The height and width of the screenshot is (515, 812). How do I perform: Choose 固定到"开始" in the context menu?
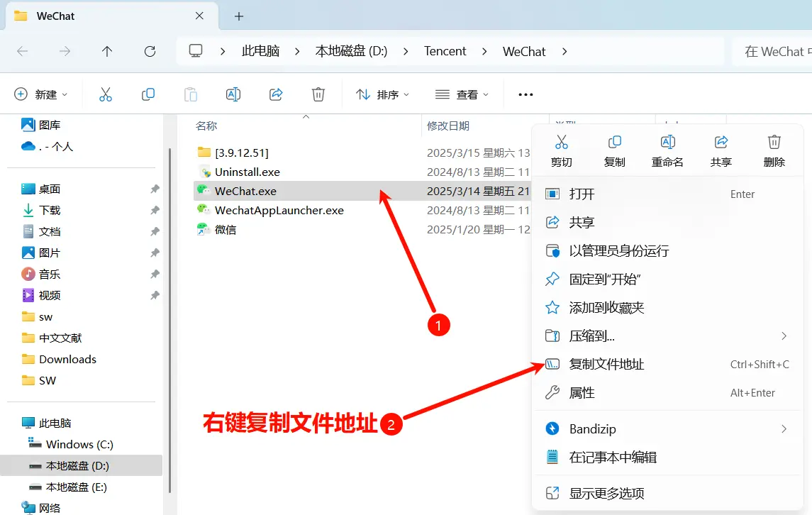click(667, 279)
